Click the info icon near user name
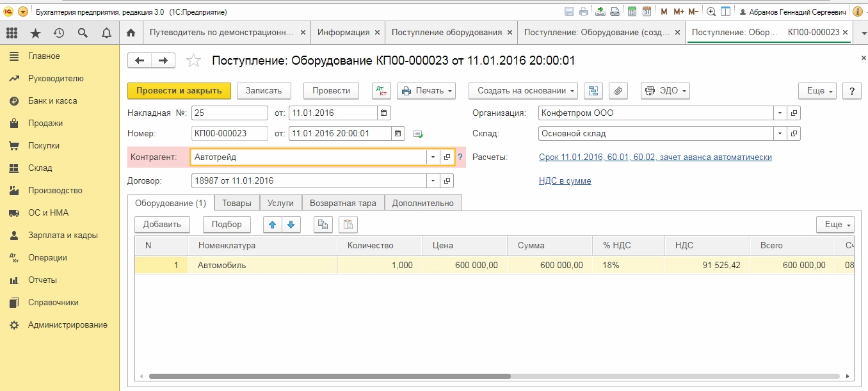Viewport: 868px width, 391px height. (x=858, y=12)
